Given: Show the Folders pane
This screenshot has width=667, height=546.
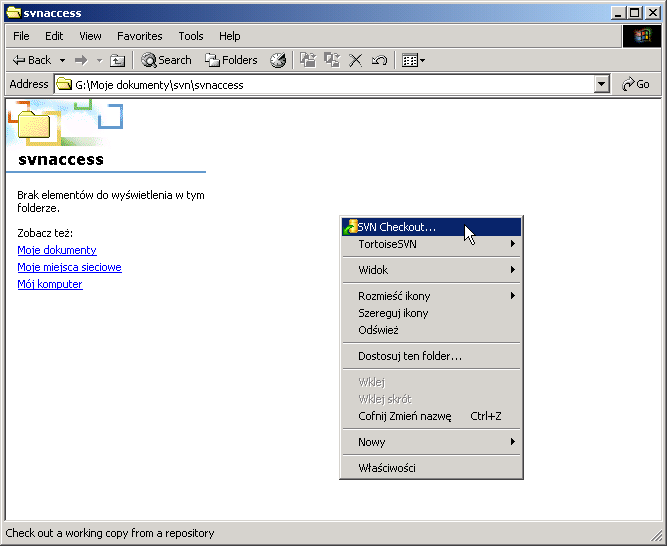Looking at the screenshot, I should [x=231, y=60].
